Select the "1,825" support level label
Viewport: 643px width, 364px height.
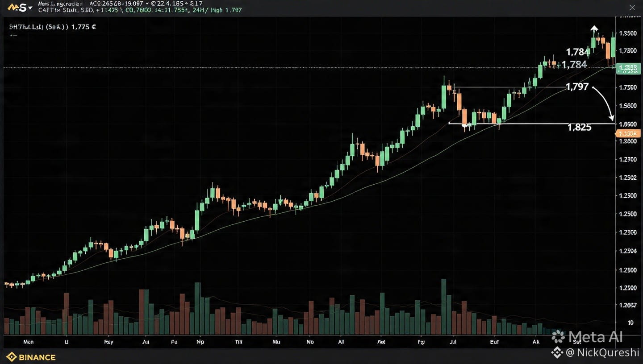(579, 128)
